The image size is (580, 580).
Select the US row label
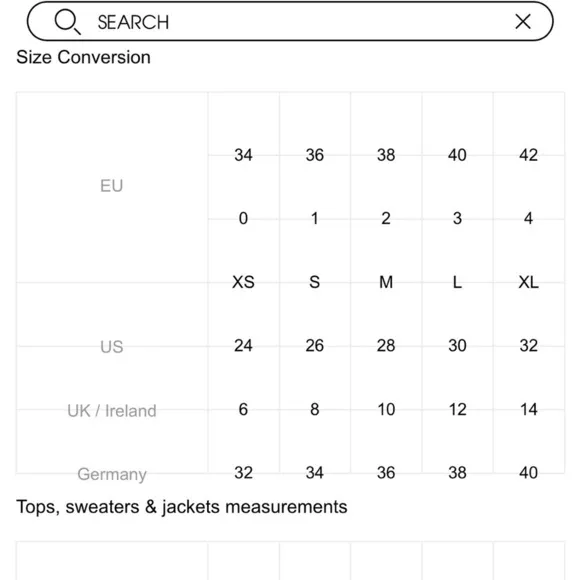coord(111,347)
